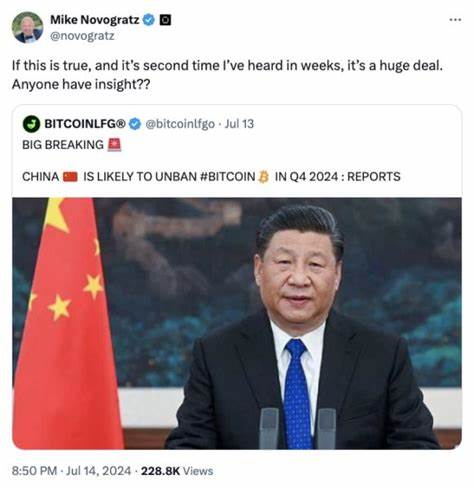Open the @bitcoinlfgo handle
The image size is (474, 488).
pyautogui.click(x=180, y=124)
